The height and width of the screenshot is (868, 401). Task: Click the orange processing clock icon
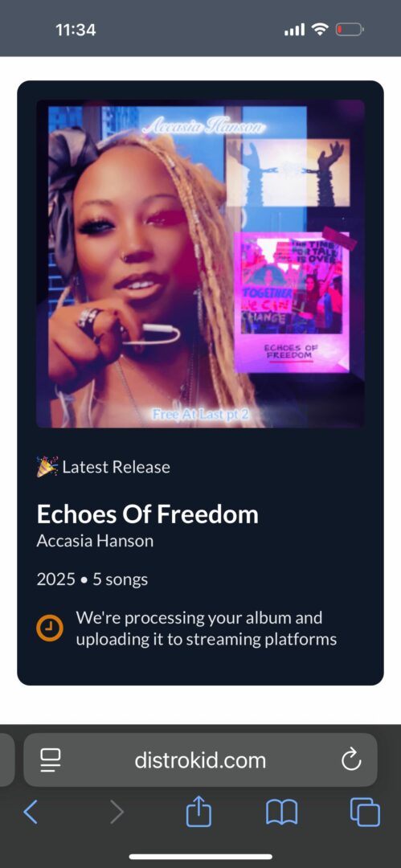coord(49,628)
